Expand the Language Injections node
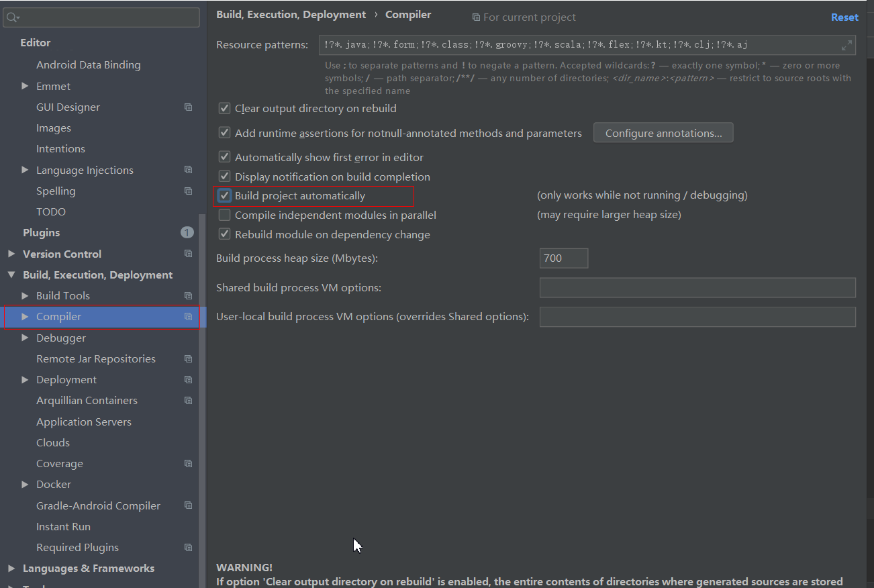Viewport: 874px width, 588px height. 25,170
